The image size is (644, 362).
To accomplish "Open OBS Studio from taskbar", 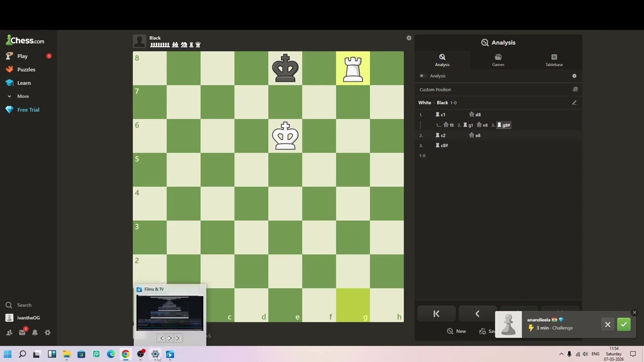I will tap(140, 354).
